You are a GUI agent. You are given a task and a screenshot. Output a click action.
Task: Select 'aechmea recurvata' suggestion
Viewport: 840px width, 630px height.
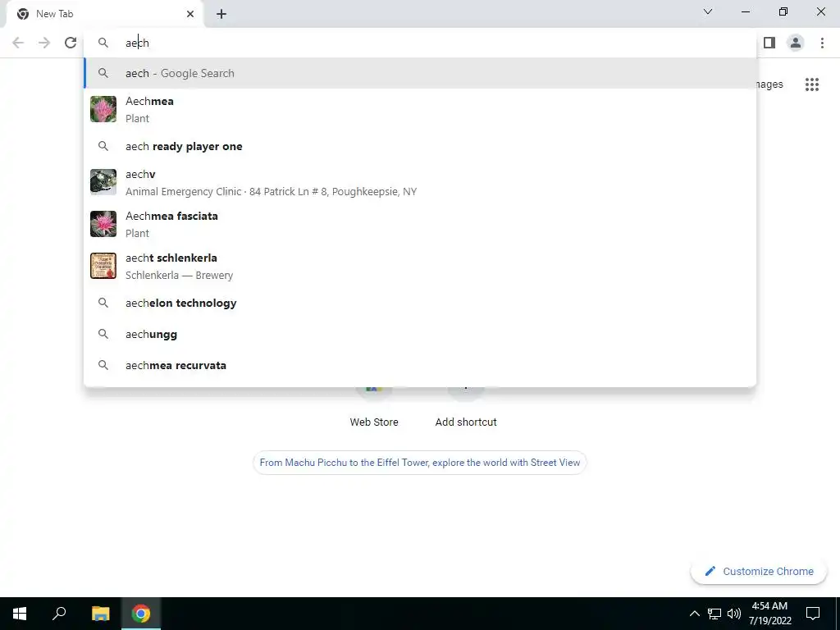click(420, 365)
